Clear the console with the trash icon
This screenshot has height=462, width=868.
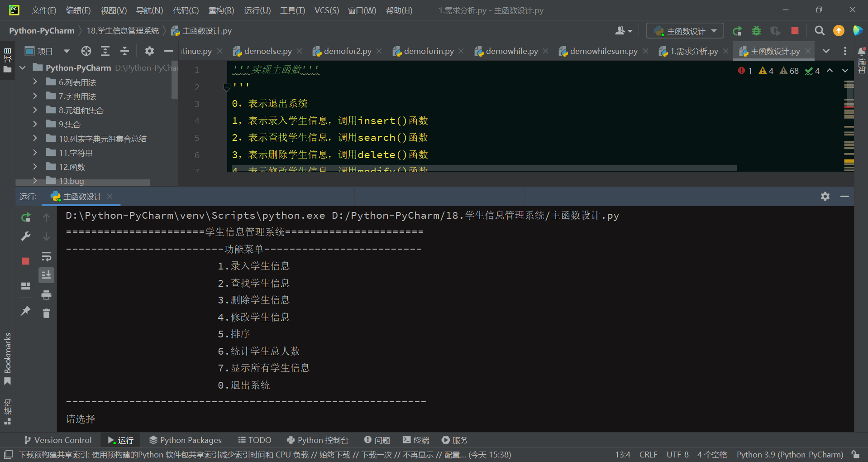[x=46, y=313]
